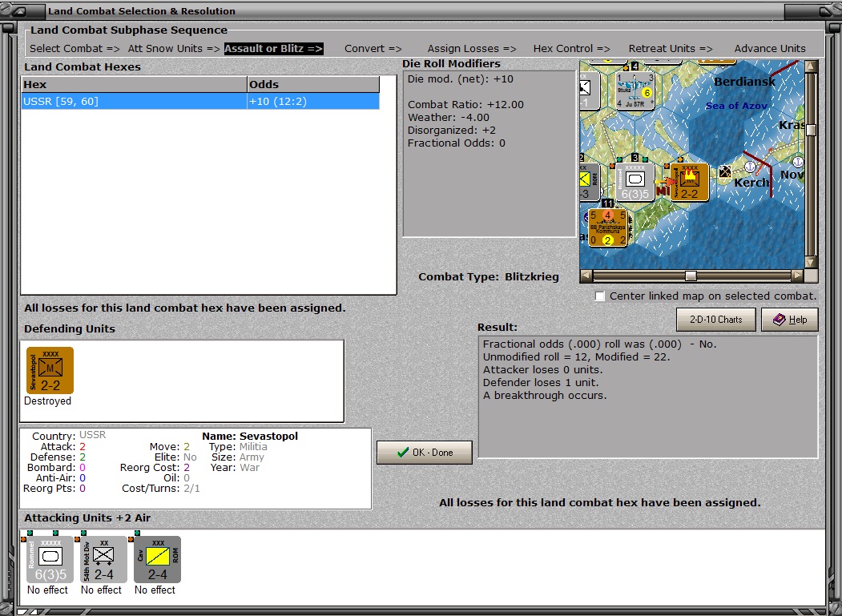The image size is (842, 616).
Task: Click No effect label under Rommel
Action: (x=47, y=590)
